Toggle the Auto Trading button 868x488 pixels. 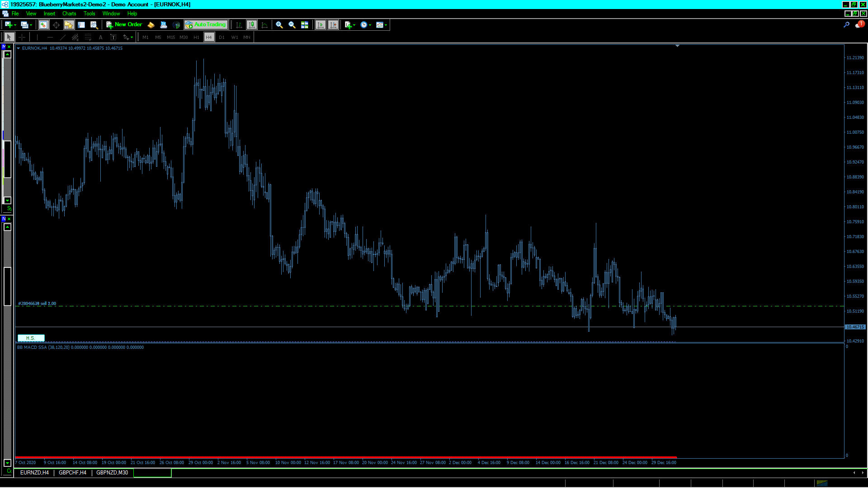click(206, 25)
